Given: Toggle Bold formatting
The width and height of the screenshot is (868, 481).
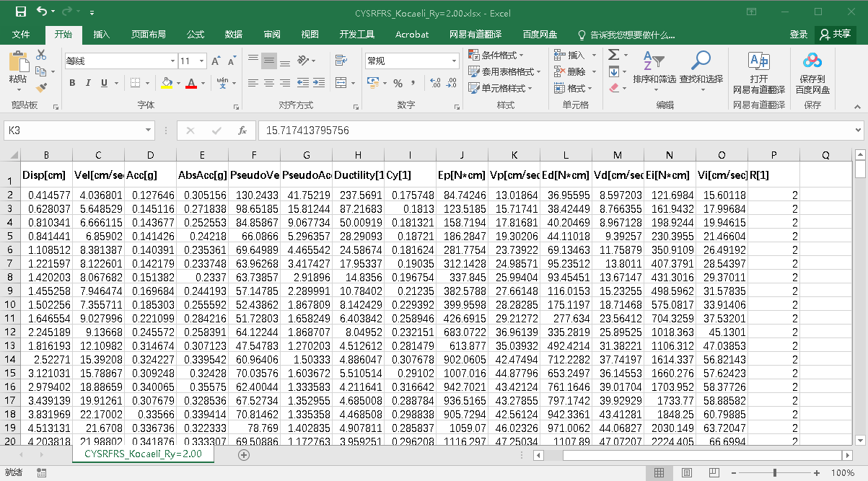Looking at the screenshot, I should coord(72,84).
